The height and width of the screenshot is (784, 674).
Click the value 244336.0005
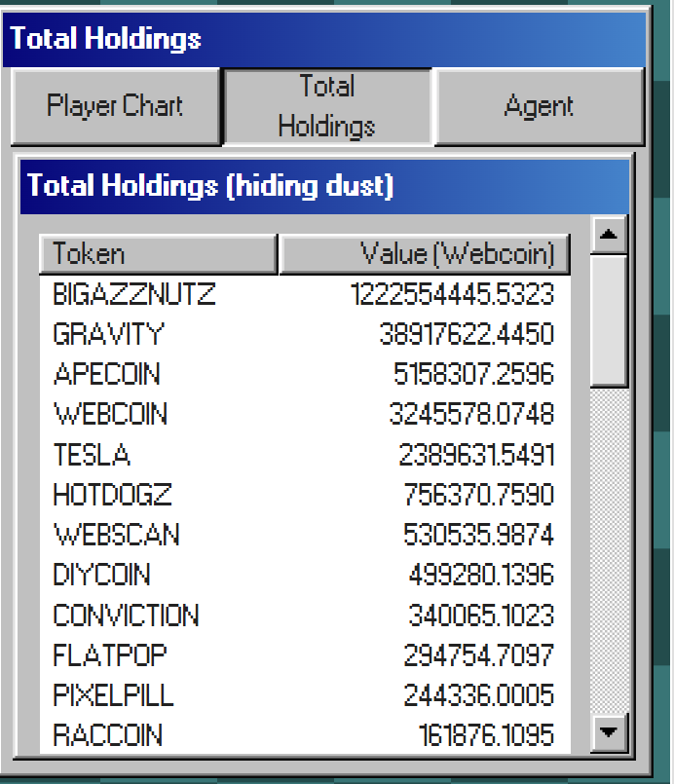click(479, 695)
